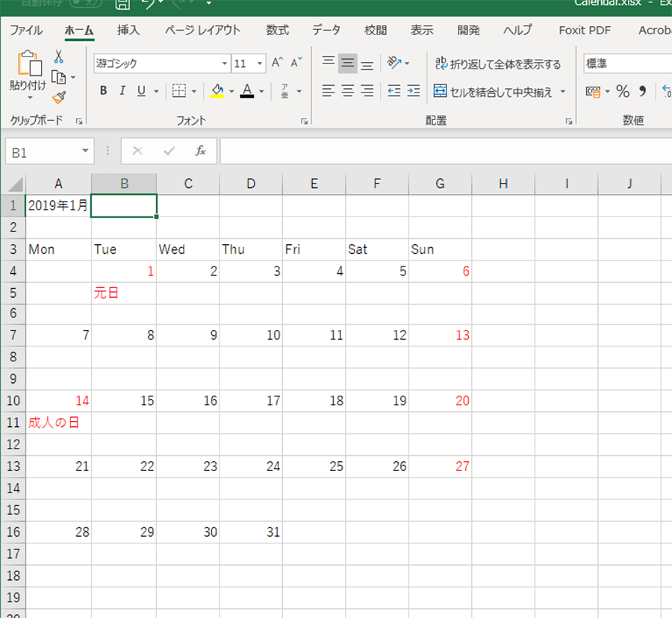The width and height of the screenshot is (672, 618).
Task: Switch to the 校閲 tab
Action: (376, 31)
